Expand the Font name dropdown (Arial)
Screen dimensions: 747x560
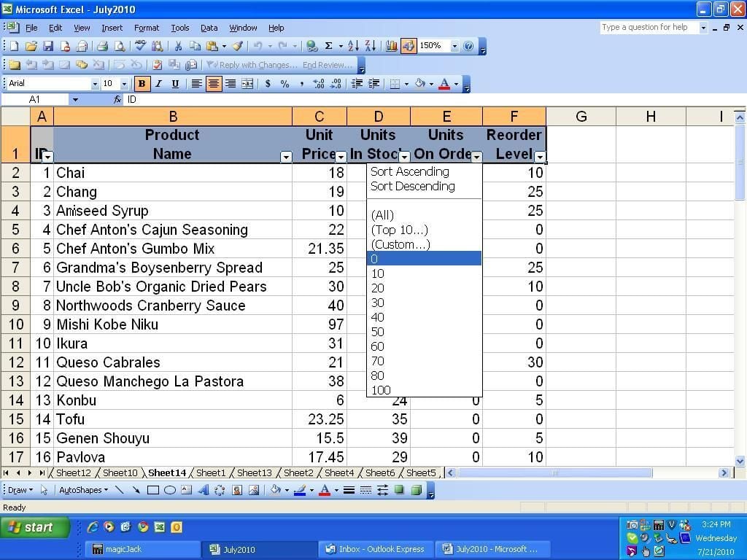coord(95,85)
